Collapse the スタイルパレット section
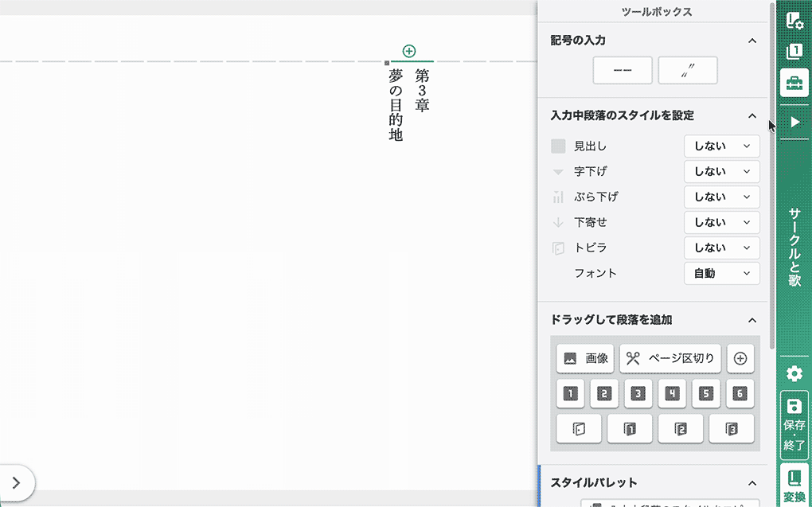Screen dimensions: 812x507 point(752,482)
